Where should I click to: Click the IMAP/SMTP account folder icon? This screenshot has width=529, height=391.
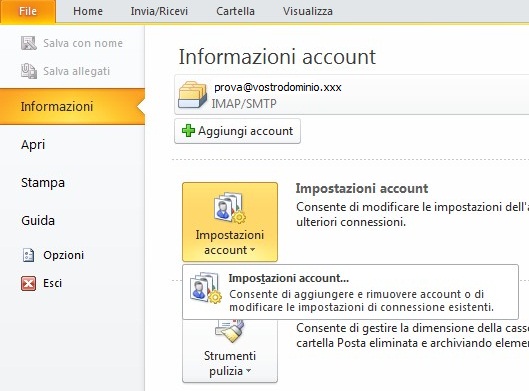click(x=192, y=95)
